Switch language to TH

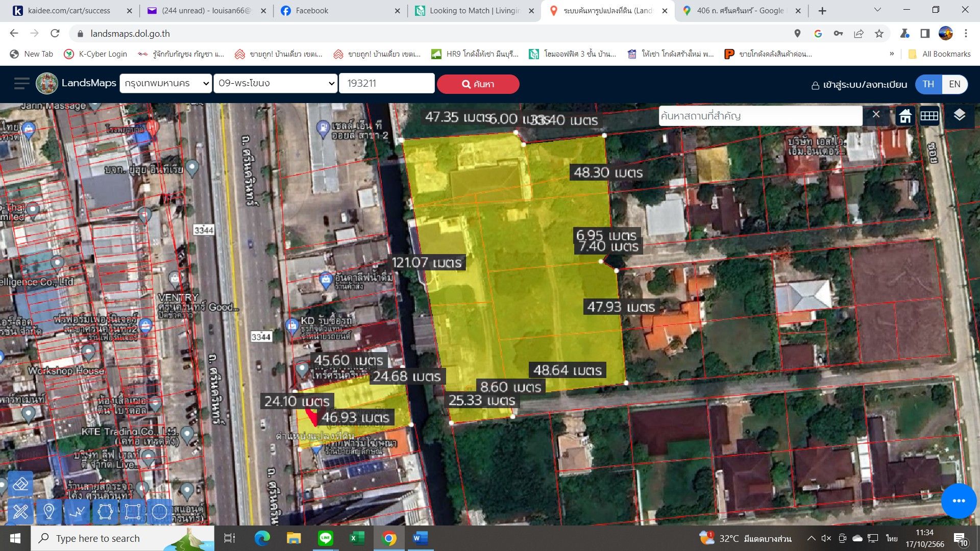[928, 84]
